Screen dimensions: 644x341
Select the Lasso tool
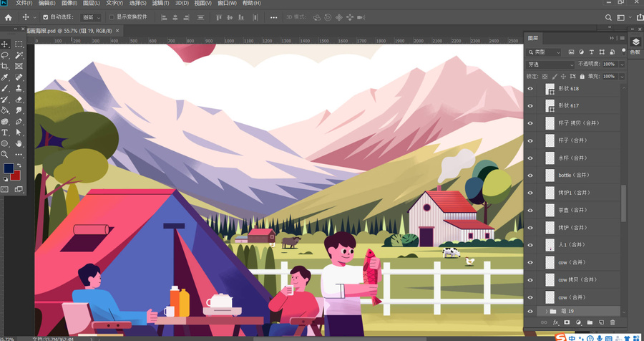click(5, 55)
